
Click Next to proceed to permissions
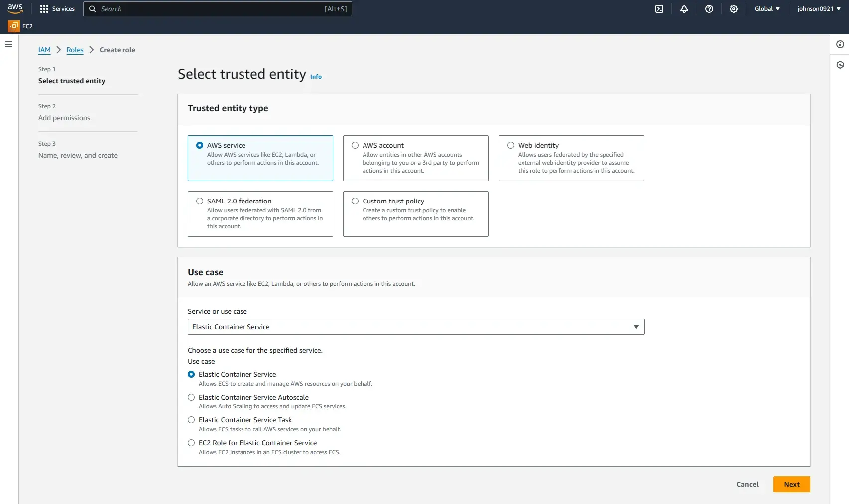click(791, 484)
